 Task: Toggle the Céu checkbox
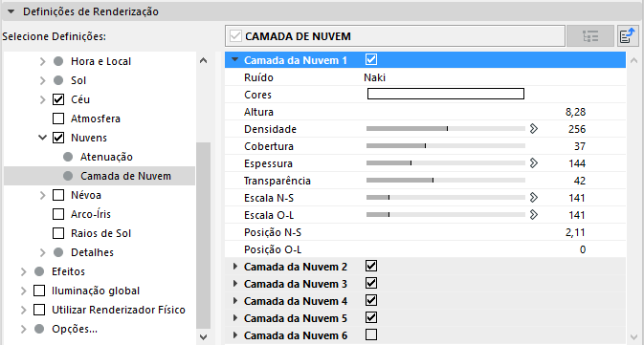point(58,99)
